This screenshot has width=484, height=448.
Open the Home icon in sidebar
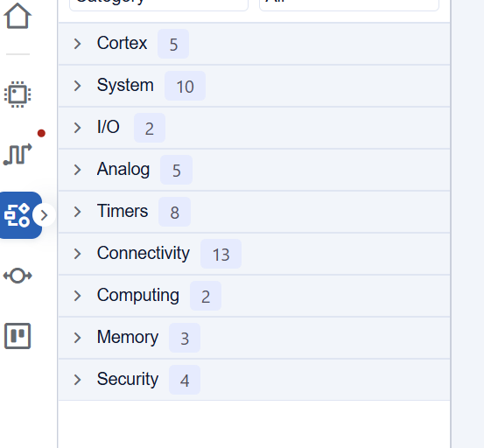click(18, 16)
